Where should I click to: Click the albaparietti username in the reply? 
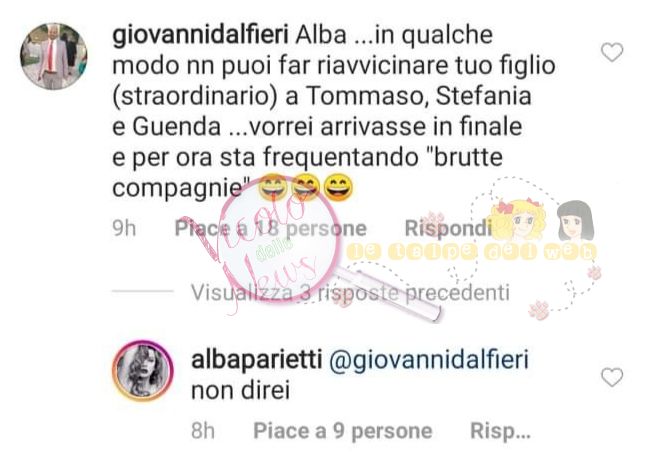257,359
